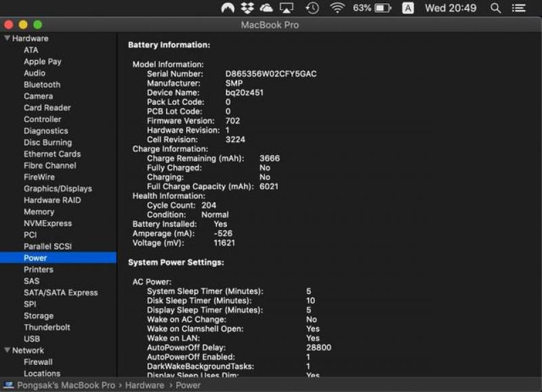542x392 pixels.
Task: Select Disc Burning in the sidebar
Action: [x=47, y=142]
